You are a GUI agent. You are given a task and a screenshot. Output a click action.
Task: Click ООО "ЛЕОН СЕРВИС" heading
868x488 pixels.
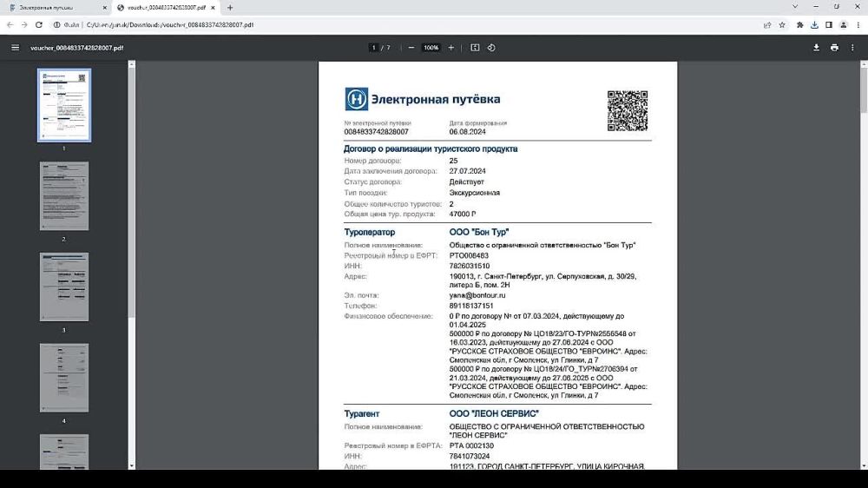pyautogui.click(x=494, y=414)
